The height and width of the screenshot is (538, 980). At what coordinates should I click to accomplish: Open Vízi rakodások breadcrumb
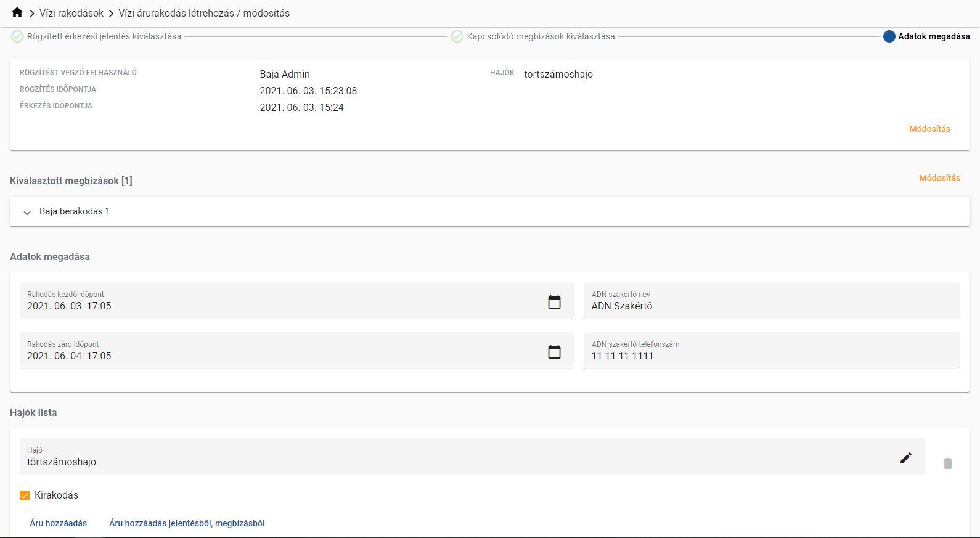(x=71, y=13)
